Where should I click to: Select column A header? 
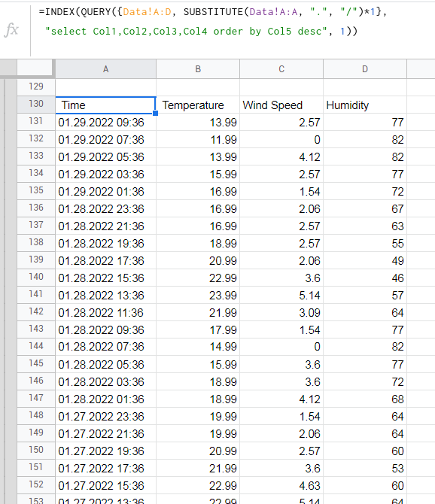tap(106, 69)
